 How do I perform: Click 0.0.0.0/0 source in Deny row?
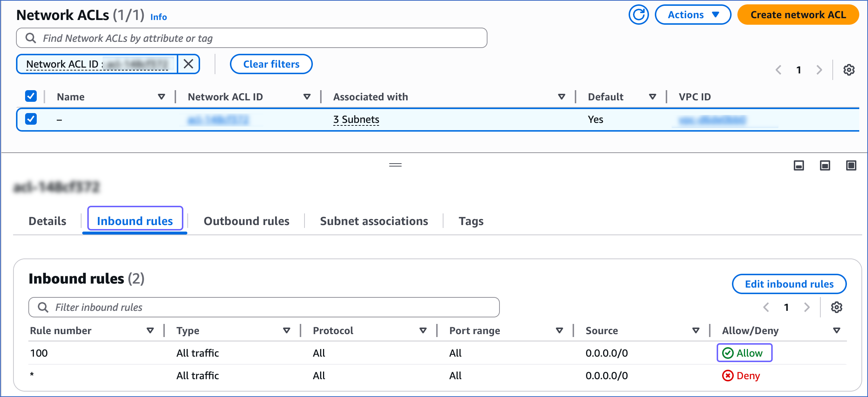tap(607, 376)
